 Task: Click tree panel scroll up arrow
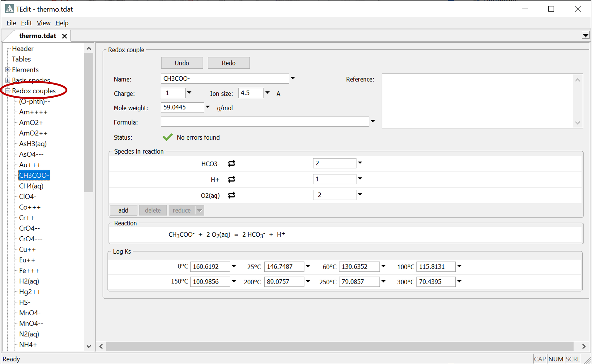[89, 49]
